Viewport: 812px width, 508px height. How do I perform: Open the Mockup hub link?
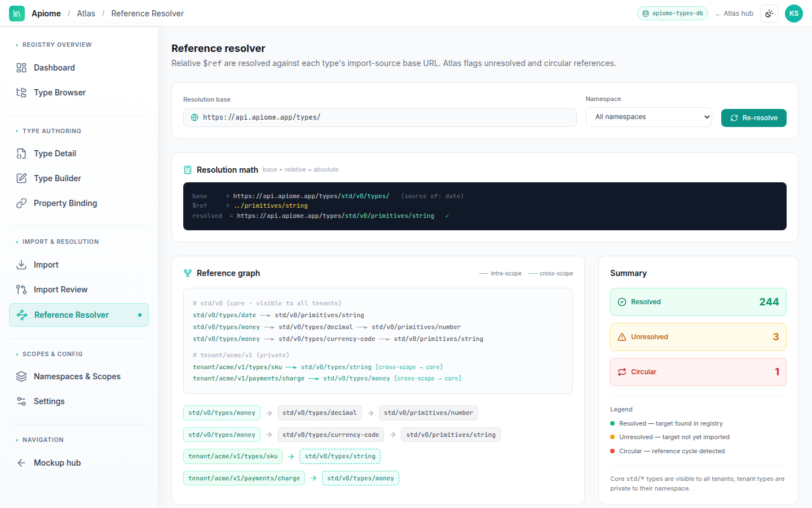pos(79,463)
